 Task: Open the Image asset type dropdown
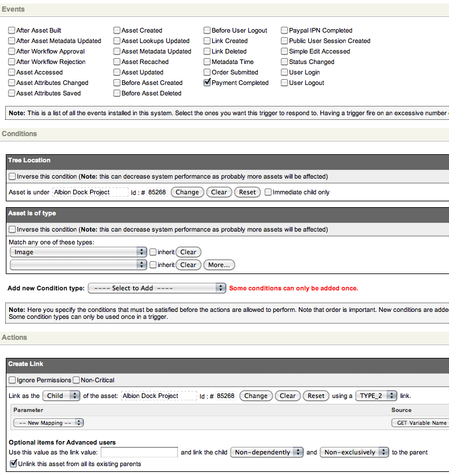pyautogui.click(x=78, y=252)
